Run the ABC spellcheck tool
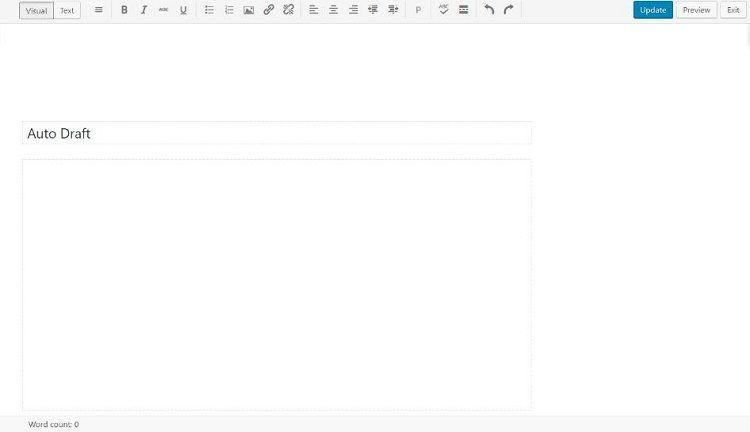The image size is (750, 432). point(443,10)
